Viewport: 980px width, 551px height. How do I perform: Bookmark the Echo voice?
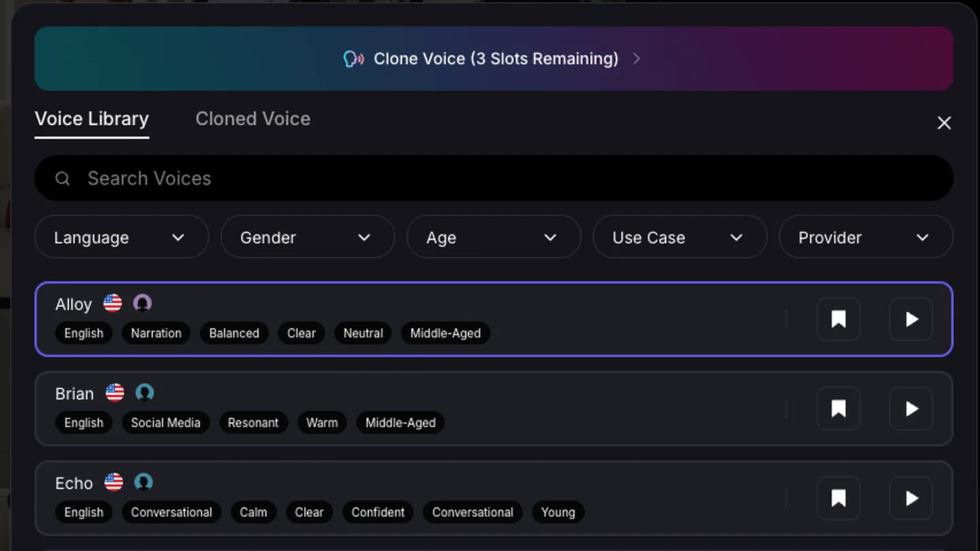click(838, 499)
